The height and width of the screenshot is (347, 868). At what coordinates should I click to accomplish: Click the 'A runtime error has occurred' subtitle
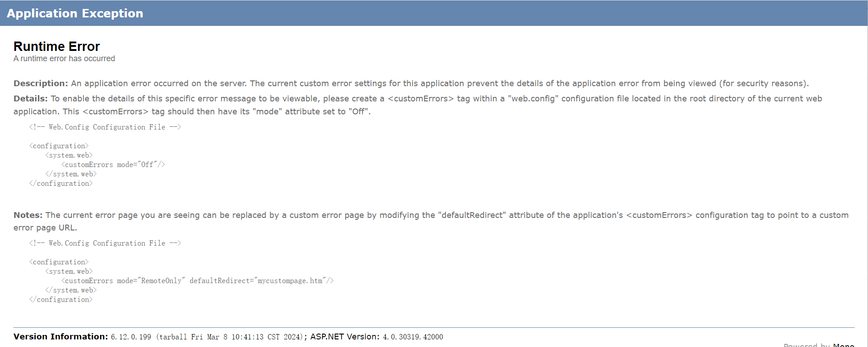[64, 59]
